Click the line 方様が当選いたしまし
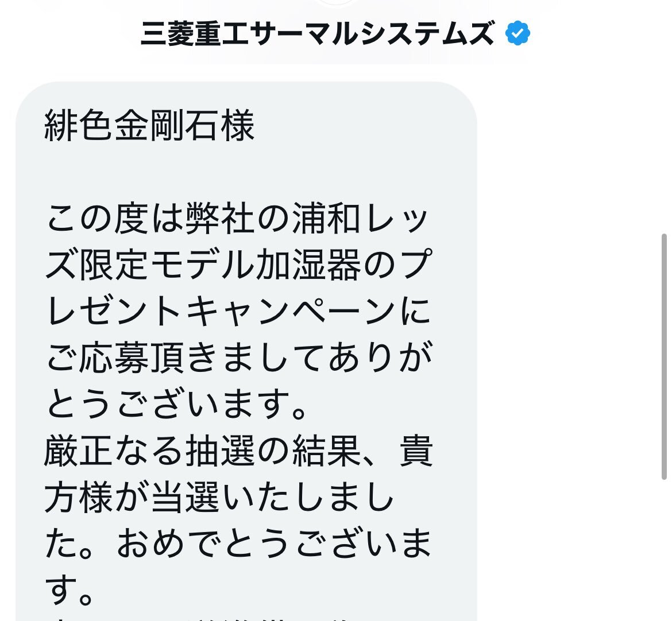 coord(219,497)
